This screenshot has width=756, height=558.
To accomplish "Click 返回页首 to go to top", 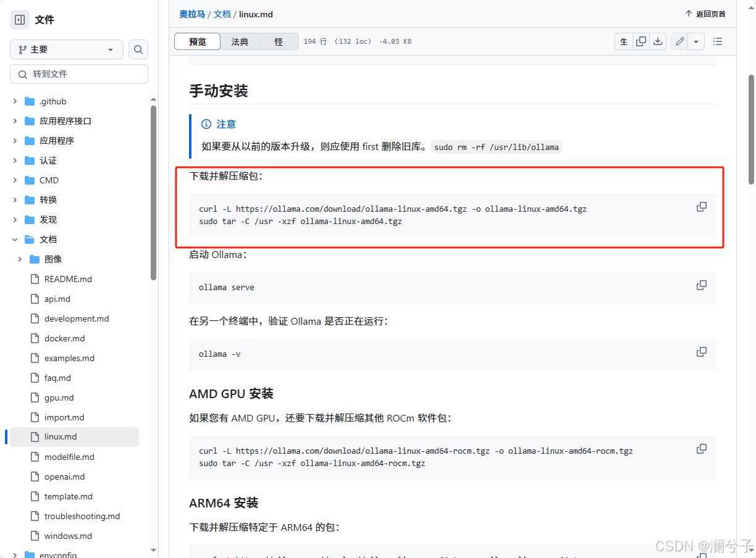I will [x=705, y=14].
